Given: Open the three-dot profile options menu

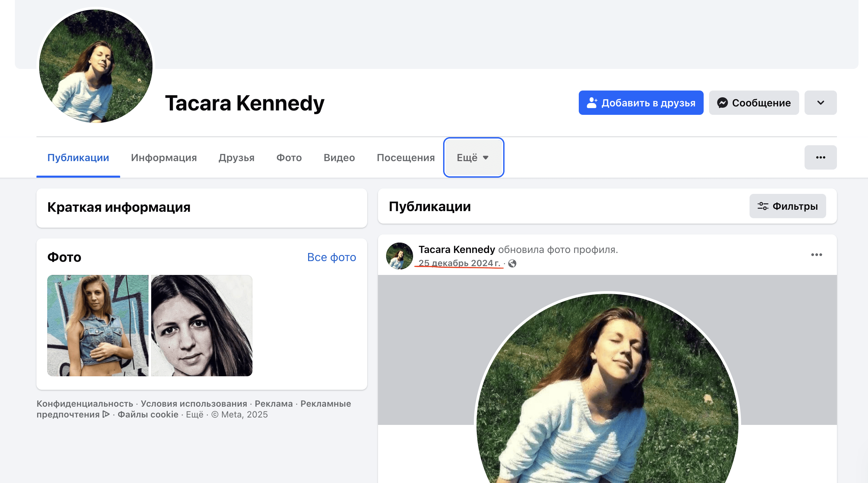Looking at the screenshot, I should click(x=820, y=157).
